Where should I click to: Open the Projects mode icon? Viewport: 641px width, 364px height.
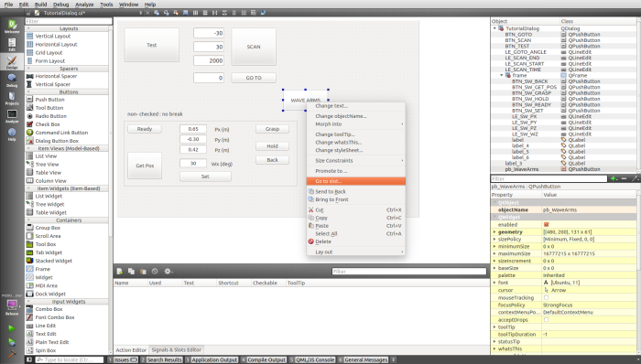point(12,98)
